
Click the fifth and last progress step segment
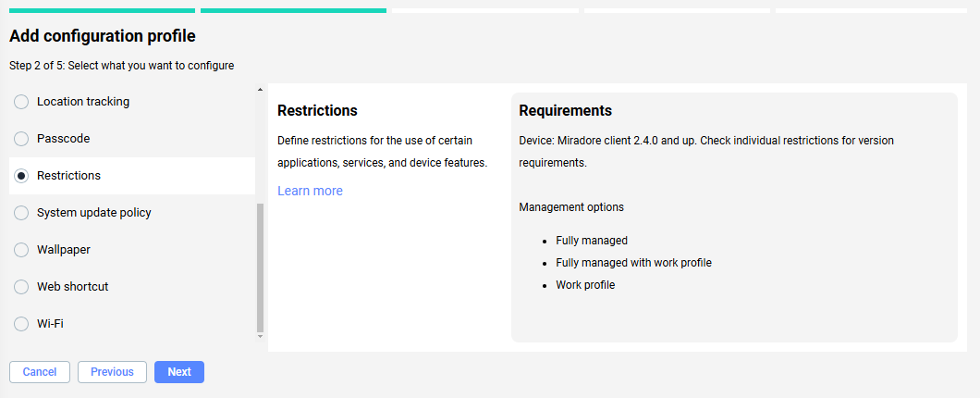(871, 11)
